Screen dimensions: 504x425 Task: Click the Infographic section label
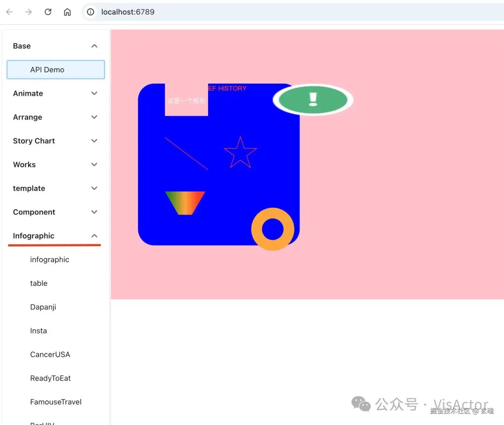34,236
